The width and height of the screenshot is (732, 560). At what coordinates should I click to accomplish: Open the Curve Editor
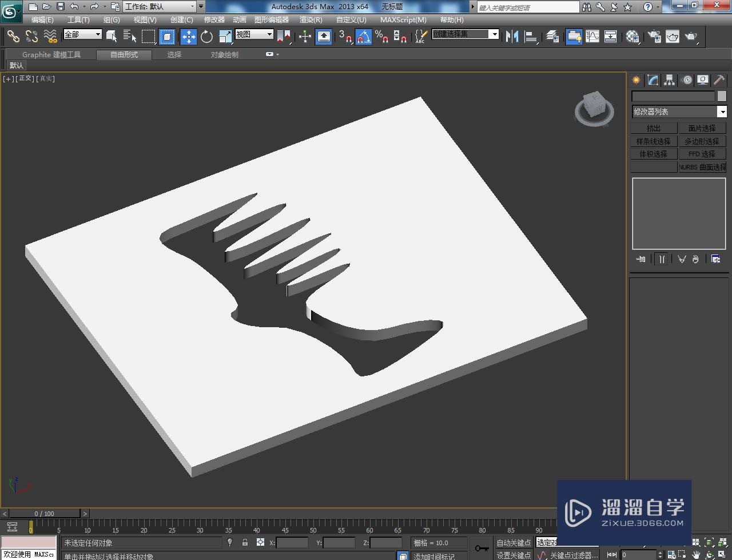pyautogui.click(x=592, y=37)
